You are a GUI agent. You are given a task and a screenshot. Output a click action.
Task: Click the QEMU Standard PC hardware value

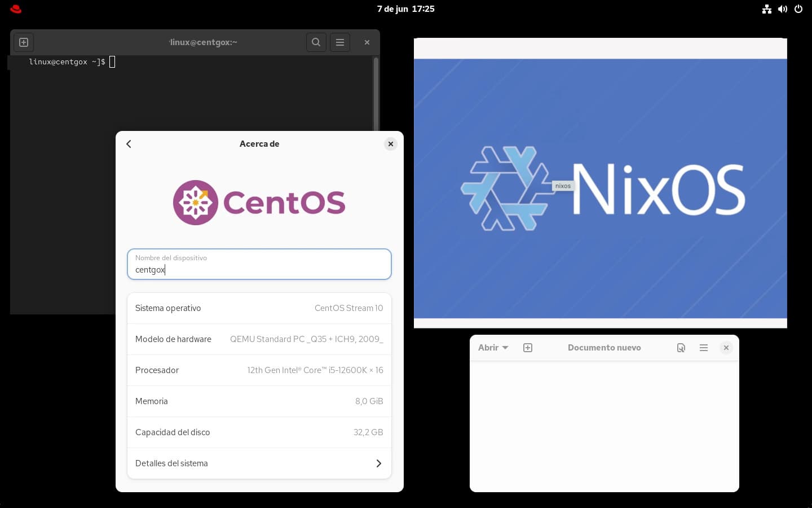point(306,339)
